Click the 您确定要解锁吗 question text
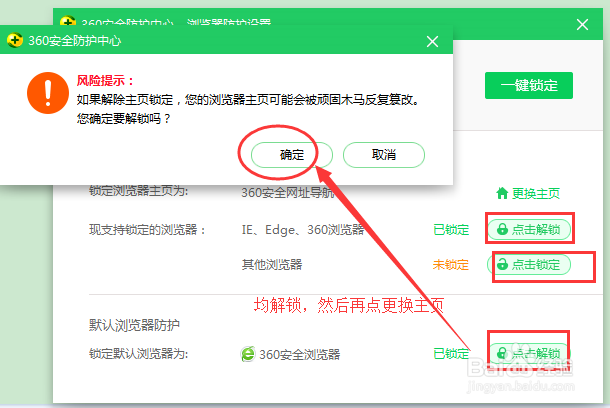The width and height of the screenshot is (610, 408). pyautogui.click(x=124, y=118)
